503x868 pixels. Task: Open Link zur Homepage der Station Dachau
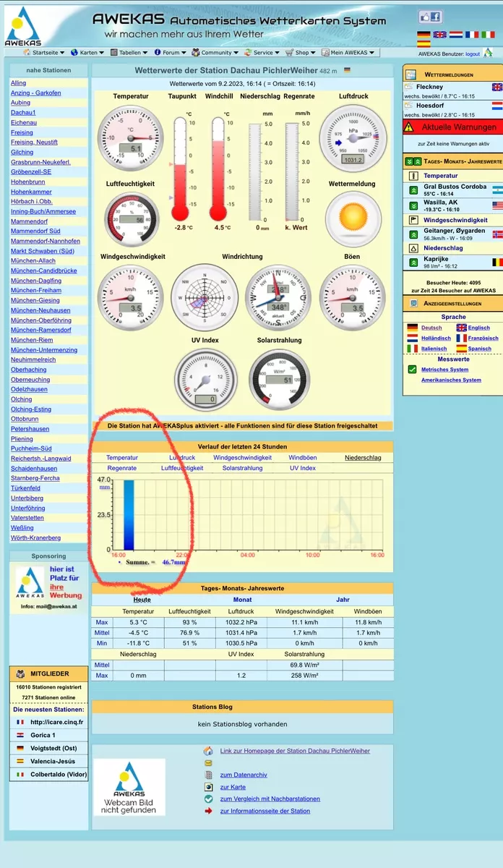pos(295,751)
